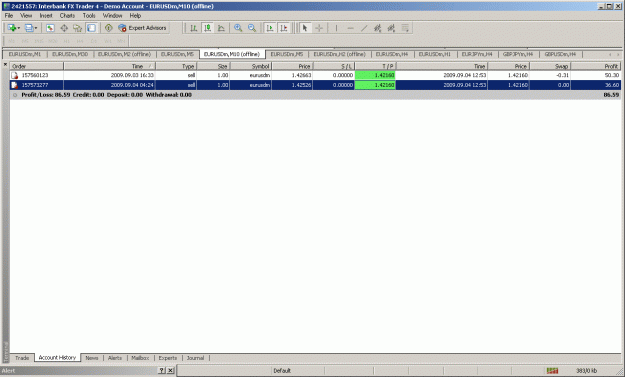Select order row 157573277
625x377 pixels.
(315, 85)
